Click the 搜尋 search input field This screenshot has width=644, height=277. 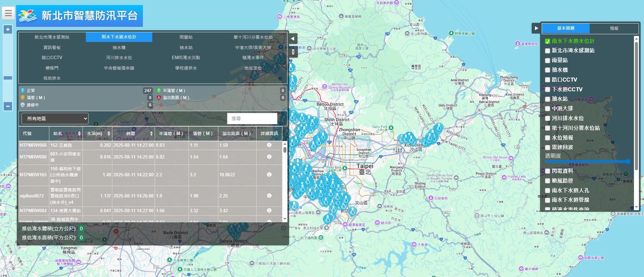tap(252, 119)
